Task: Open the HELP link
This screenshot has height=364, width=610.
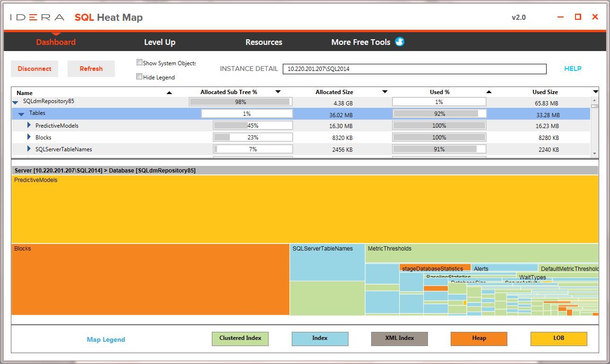Action: [573, 69]
